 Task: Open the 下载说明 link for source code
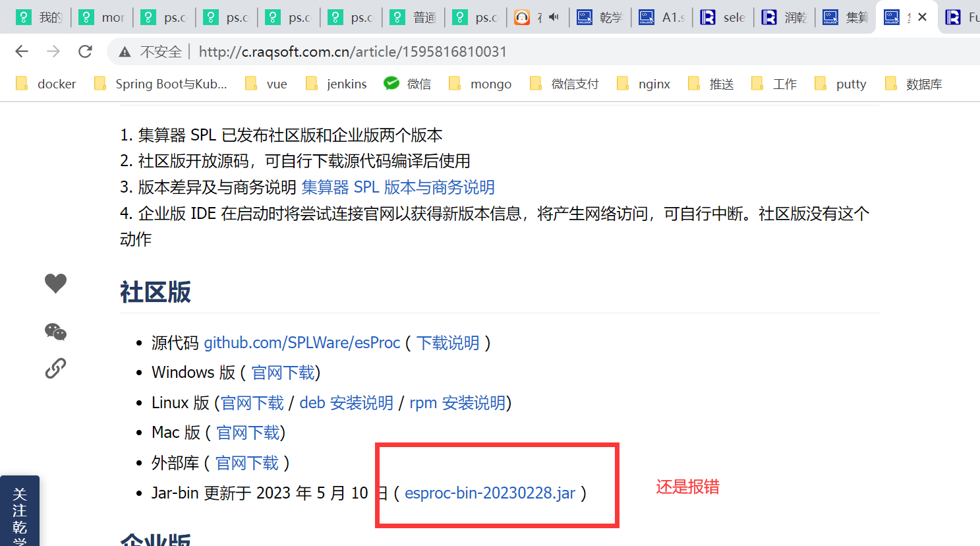click(448, 343)
